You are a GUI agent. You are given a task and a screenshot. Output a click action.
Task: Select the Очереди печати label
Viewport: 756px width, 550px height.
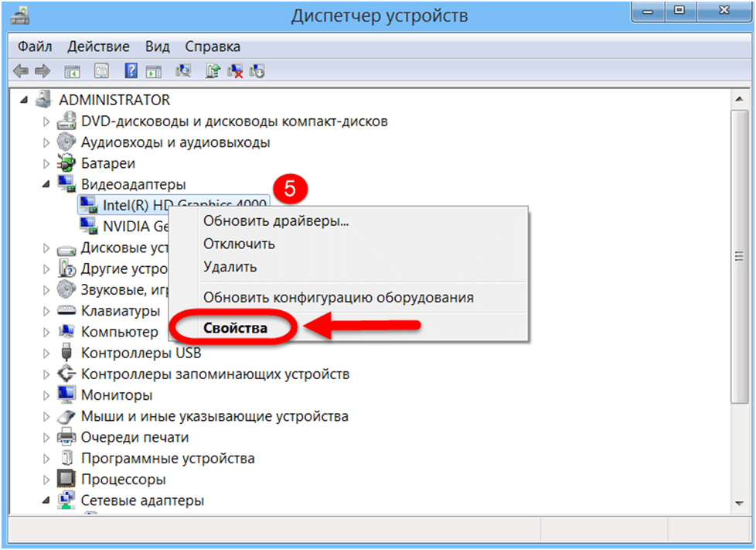point(135,437)
